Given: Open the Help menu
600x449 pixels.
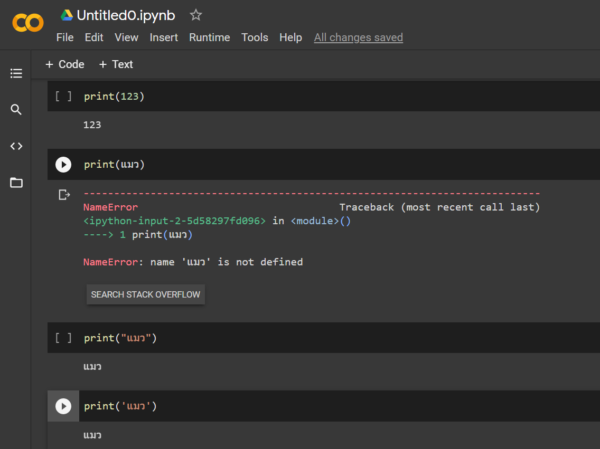Looking at the screenshot, I should pos(290,38).
